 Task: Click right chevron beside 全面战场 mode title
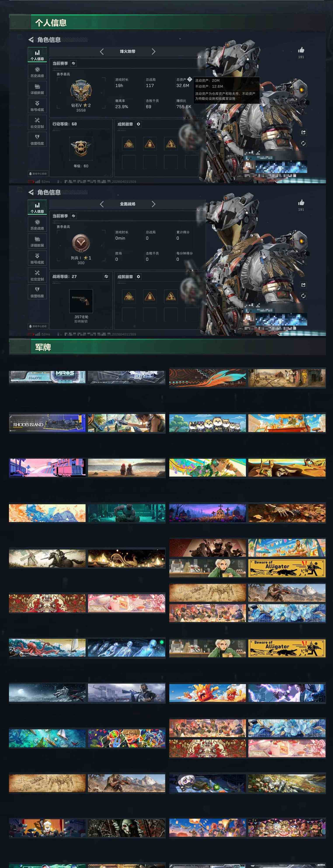pyautogui.click(x=153, y=204)
